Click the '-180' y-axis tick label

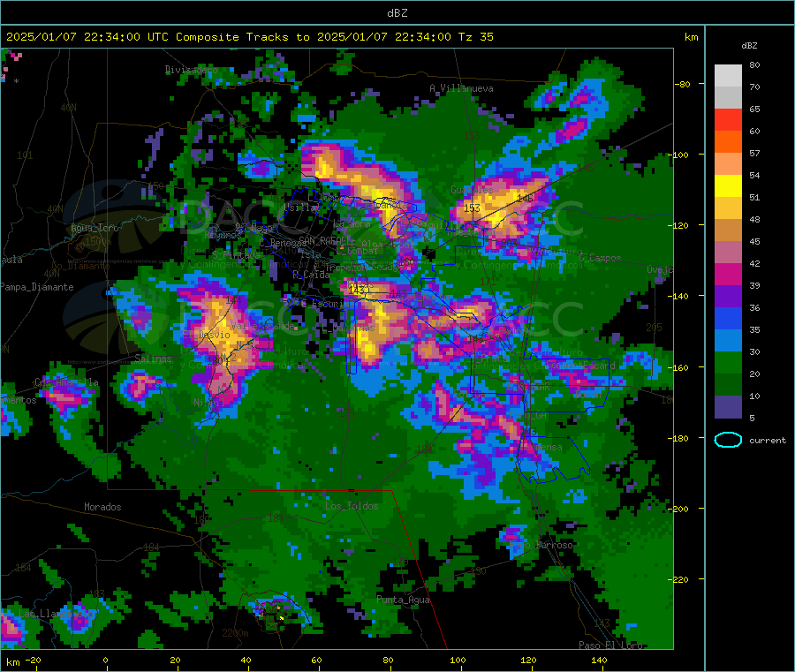pyautogui.click(x=679, y=438)
